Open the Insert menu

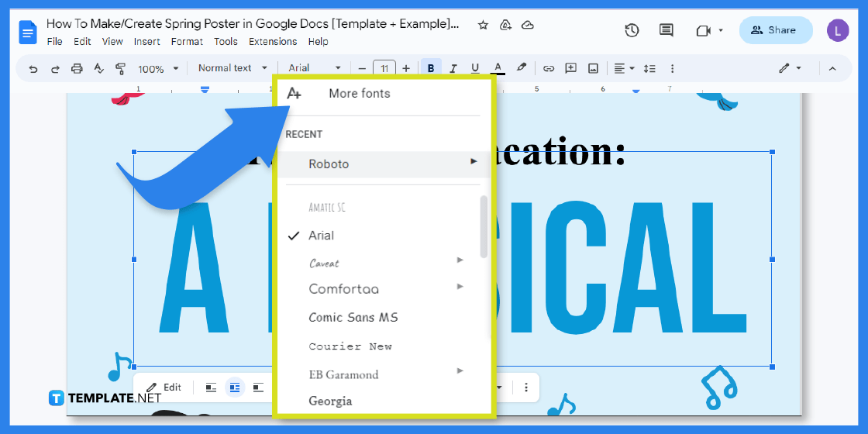(x=146, y=42)
